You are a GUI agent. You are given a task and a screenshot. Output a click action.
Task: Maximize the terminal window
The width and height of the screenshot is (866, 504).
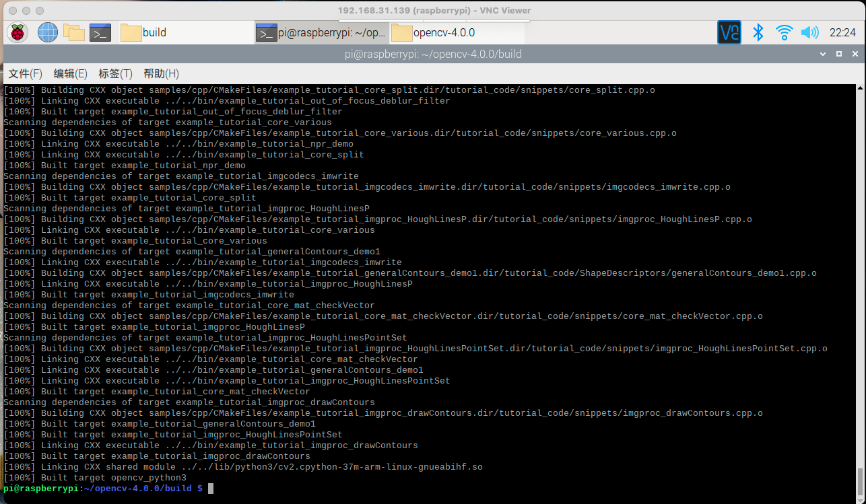click(838, 54)
